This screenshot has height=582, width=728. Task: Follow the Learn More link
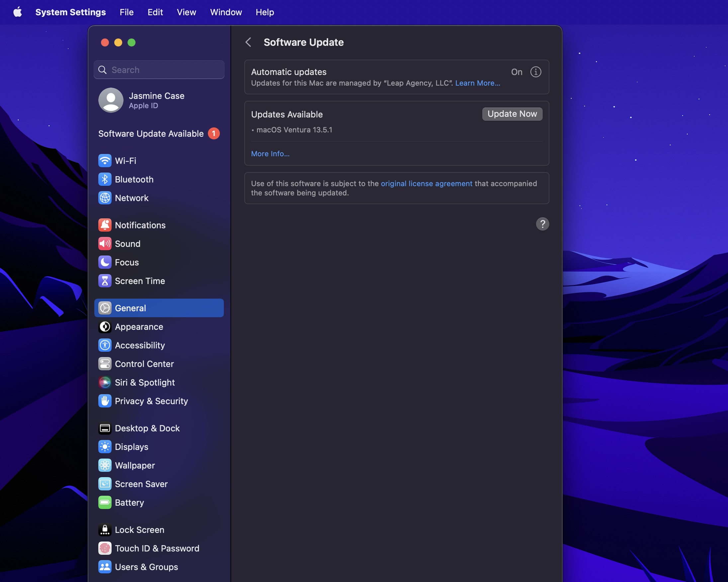click(478, 83)
